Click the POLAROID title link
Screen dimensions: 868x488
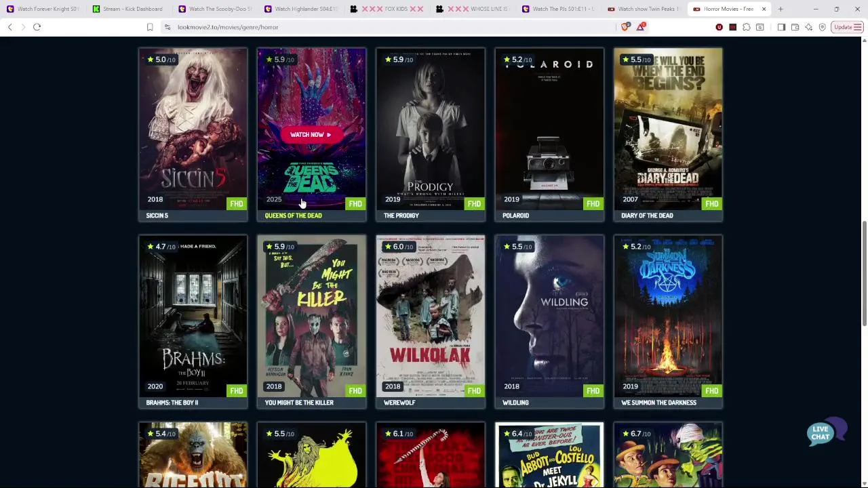pos(515,216)
